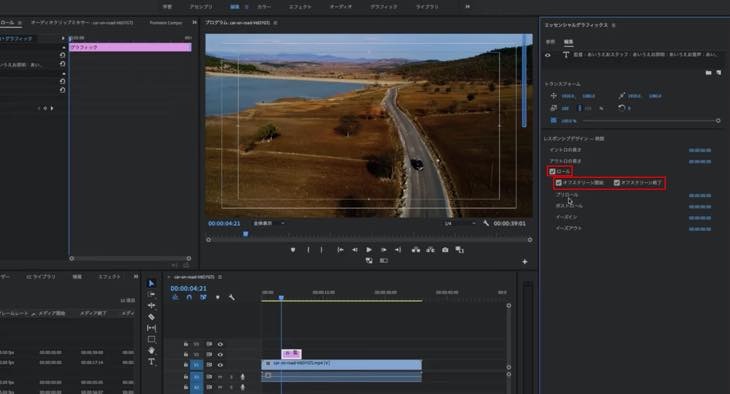Viewport: 730px width, 394px height.
Task: Open program monitor wrench settings
Action: [486, 224]
